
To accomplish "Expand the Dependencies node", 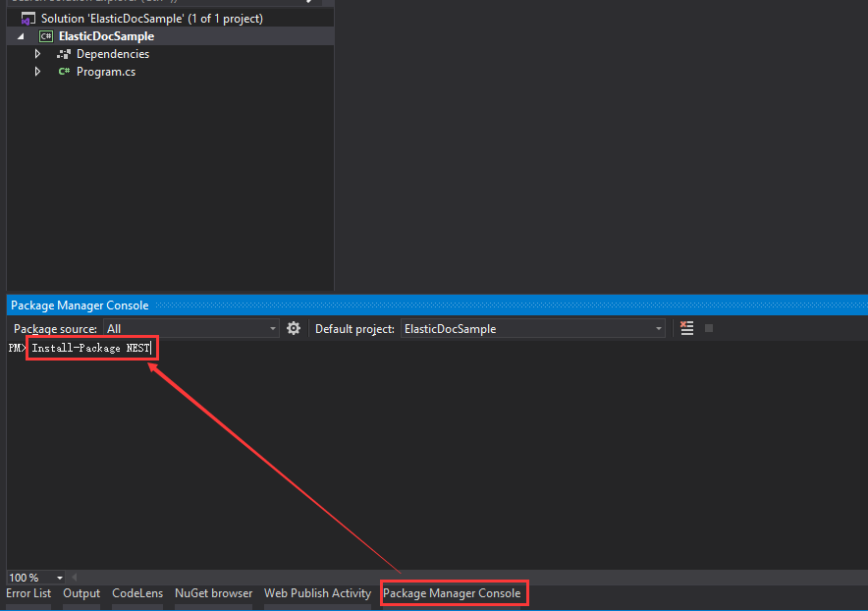I will coord(37,54).
